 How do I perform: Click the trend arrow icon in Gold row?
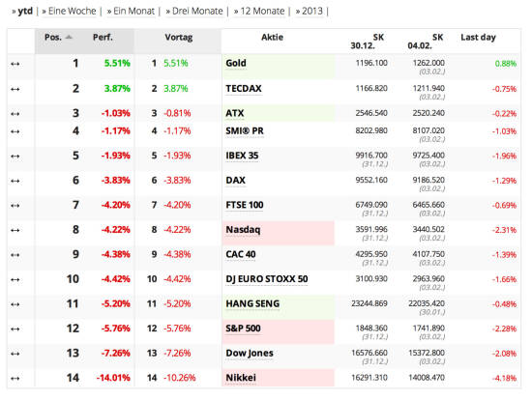pos(15,64)
